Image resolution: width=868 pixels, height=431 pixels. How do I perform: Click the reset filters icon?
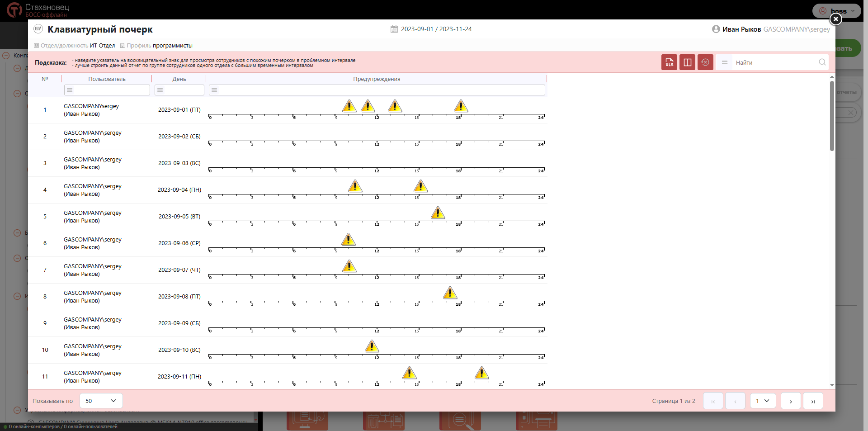[x=705, y=62]
